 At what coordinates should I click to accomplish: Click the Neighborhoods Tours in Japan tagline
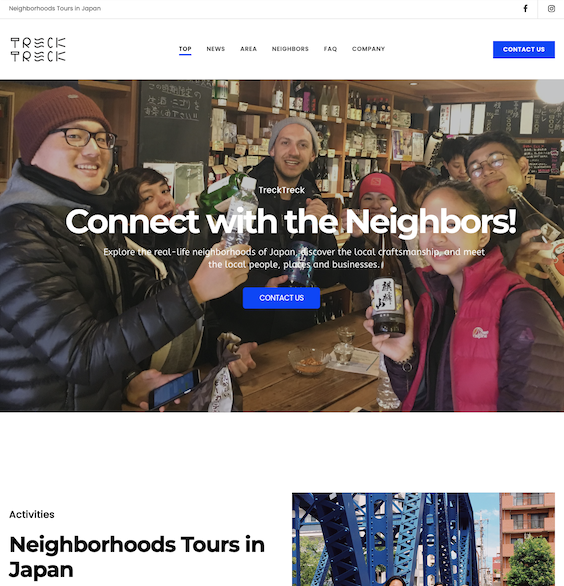pos(55,8)
